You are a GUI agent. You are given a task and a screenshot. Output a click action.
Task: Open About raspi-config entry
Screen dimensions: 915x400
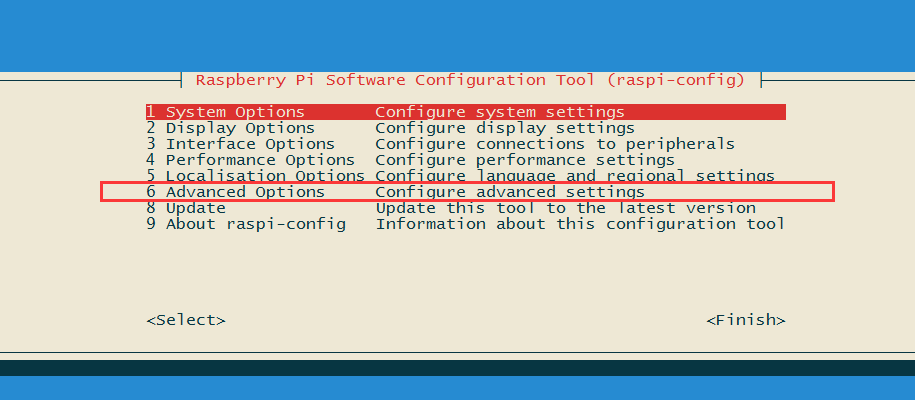(x=255, y=224)
